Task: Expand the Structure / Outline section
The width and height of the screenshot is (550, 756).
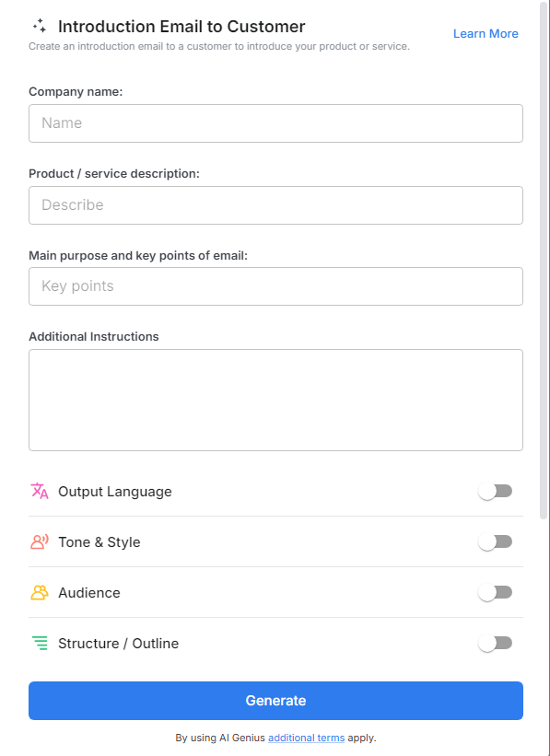Action: coord(119,643)
